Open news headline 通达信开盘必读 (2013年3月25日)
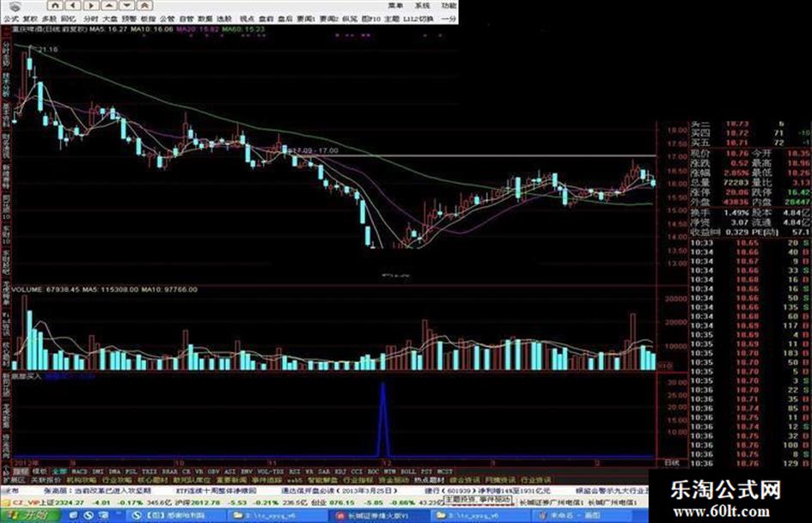Image resolution: width=812 pixels, height=523 pixels. click(339, 490)
